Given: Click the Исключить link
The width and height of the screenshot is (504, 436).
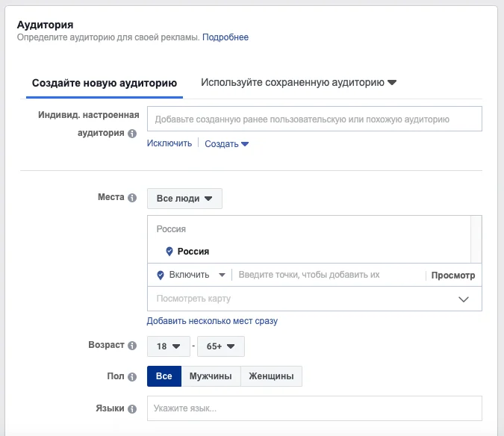Looking at the screenshot, I should [x=169, y=143].
